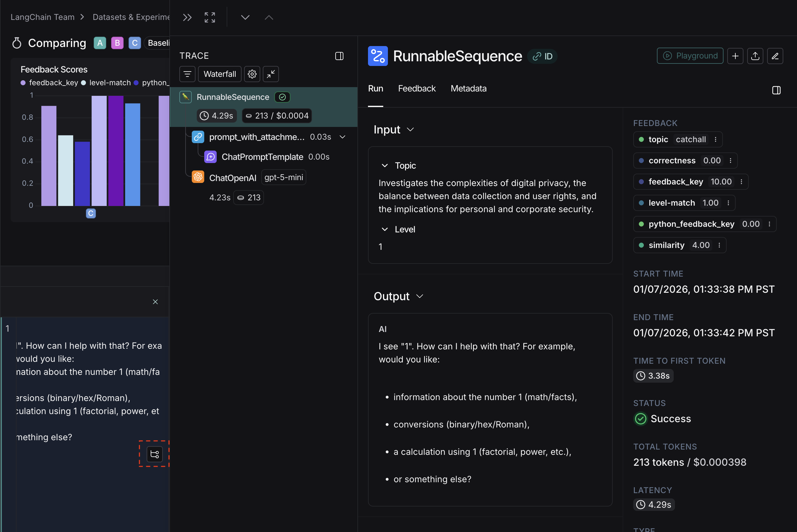Collapse the panel with the double-arrow icon
Viewport: 797px width, 532px height.
[x=187, y=17]
